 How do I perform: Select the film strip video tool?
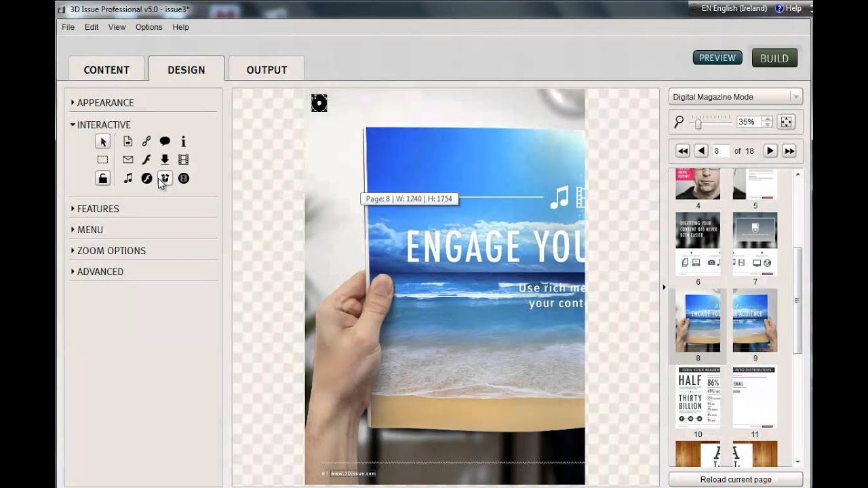[183, 160]
